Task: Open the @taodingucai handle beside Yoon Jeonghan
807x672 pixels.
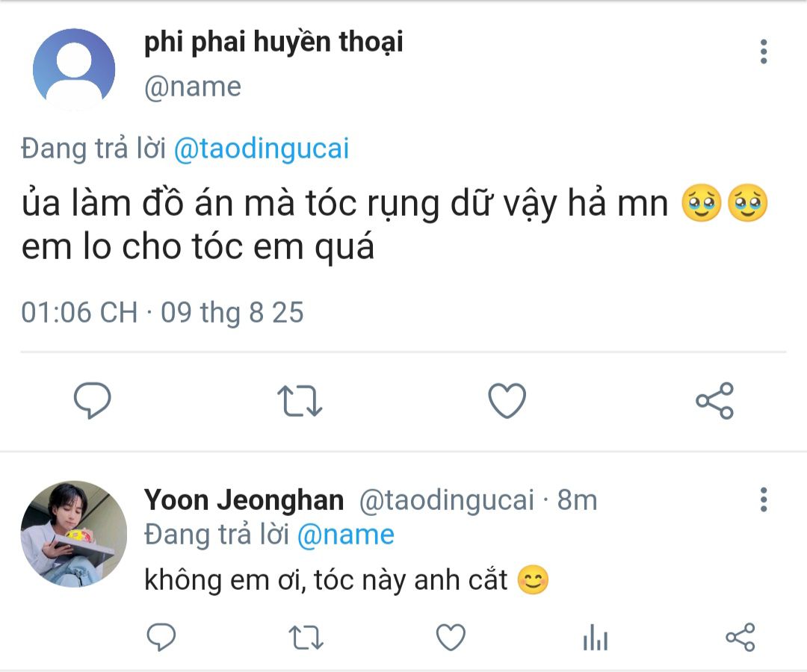Action: (446, 500)
